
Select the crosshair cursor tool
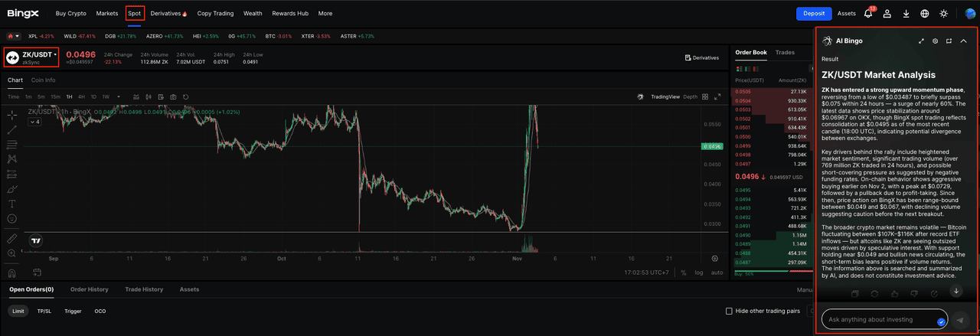pos(11,115)
